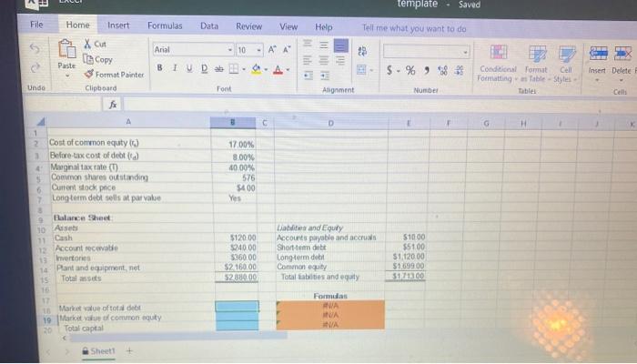Open Merge cells dropdown arrow
Image resolution: width=637 pixels, height=364 pixels.
point(371,70)
